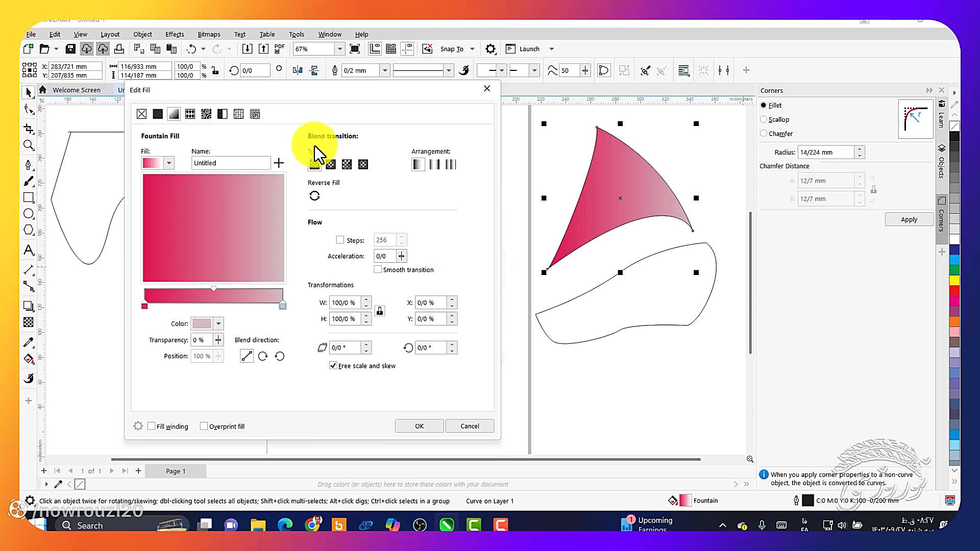Open the Layout menu

110,34
